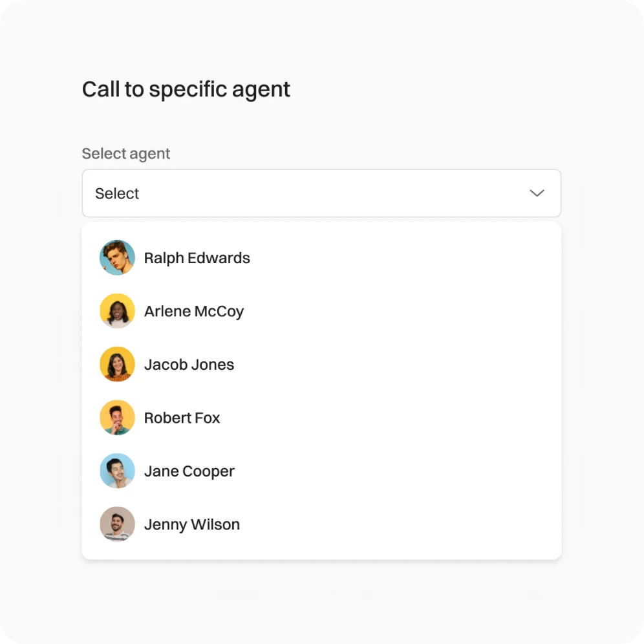Screen dimensions: 644x644
Task: Click the 'Select' placeholder text
Action: 117,193
